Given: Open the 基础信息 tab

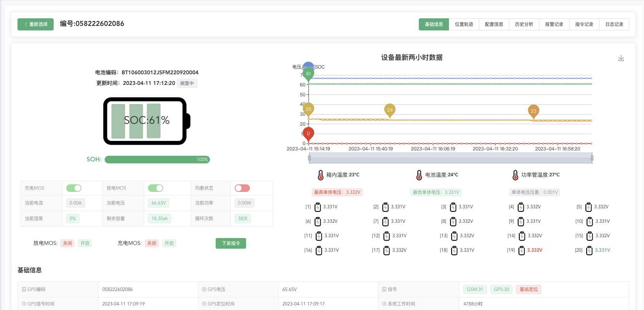Looking at the screenshot, I should click(x=434, y=24).
